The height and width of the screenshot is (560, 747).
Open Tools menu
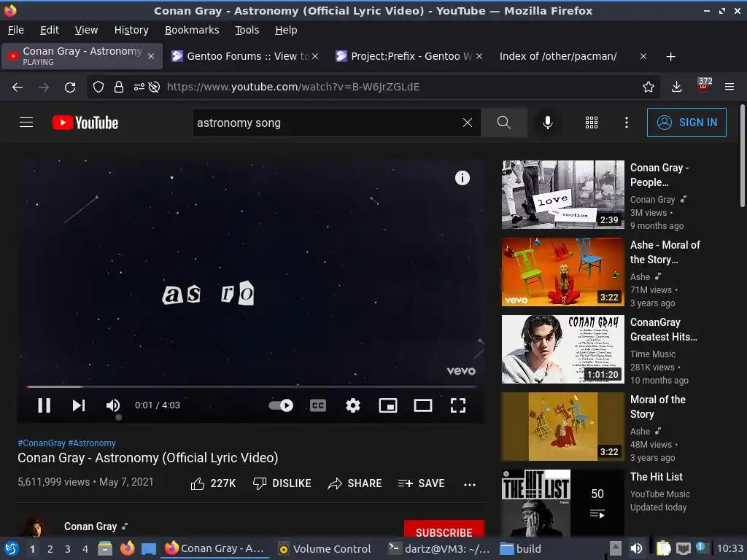point(247,30)
